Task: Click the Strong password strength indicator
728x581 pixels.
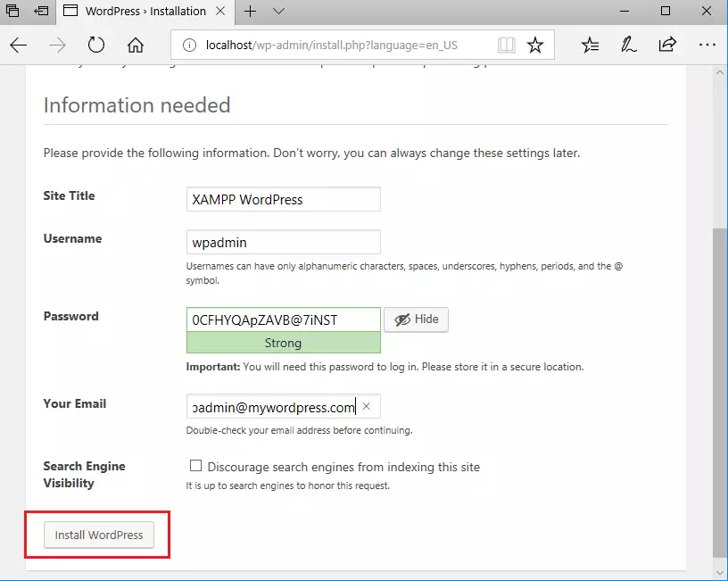Action: (283, 343)
